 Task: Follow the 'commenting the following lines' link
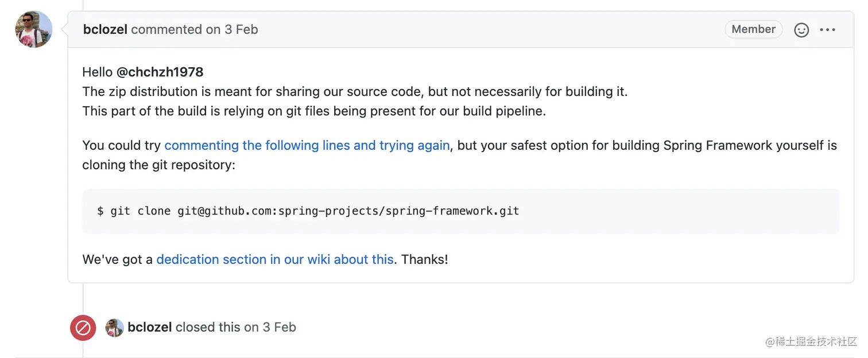tap(307, 145)
